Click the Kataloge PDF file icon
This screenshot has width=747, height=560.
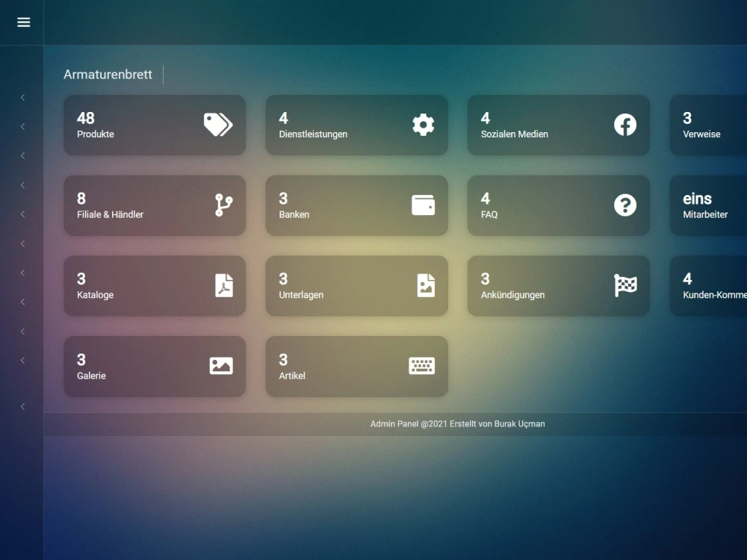[x=224, y=286]
